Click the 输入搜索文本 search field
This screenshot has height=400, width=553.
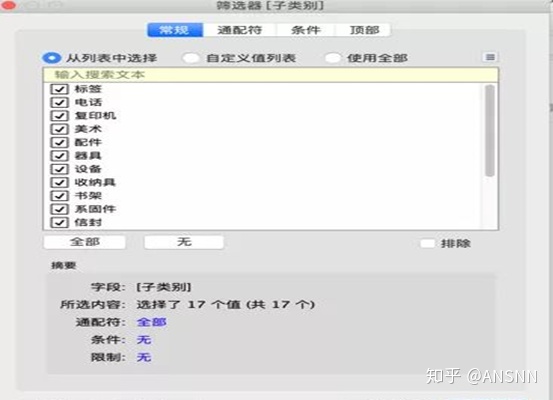click(x=271, y=75)
